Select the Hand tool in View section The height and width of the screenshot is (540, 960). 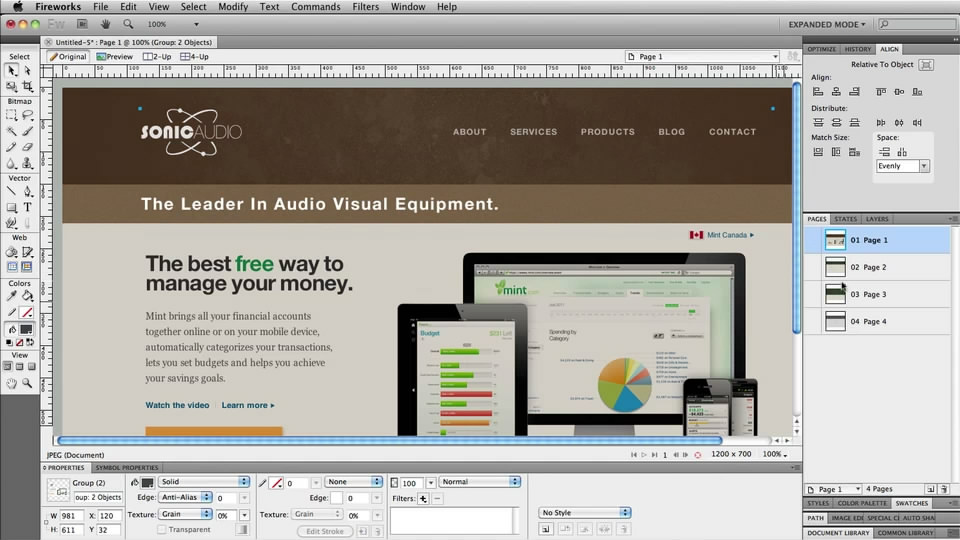[x=11, y=382]
